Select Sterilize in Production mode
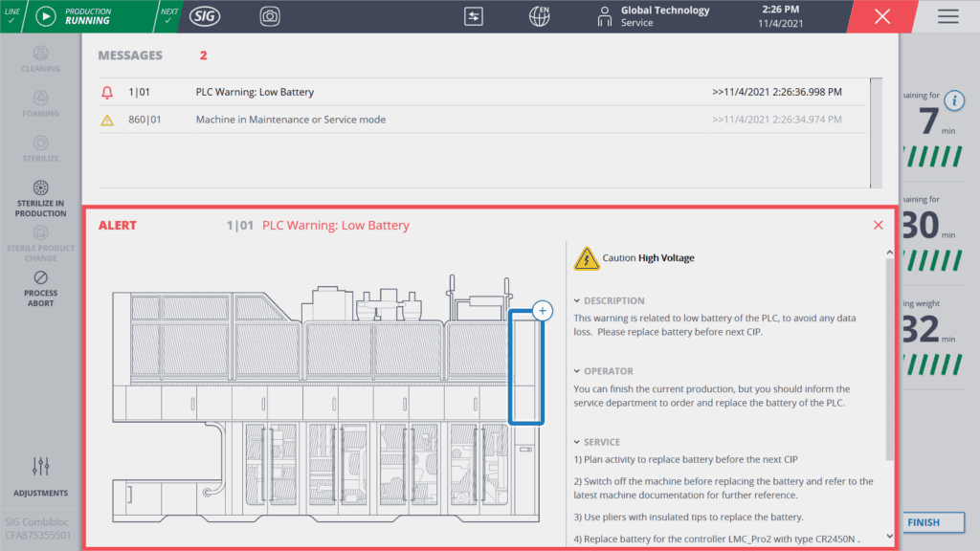 [x=40, y=196]
